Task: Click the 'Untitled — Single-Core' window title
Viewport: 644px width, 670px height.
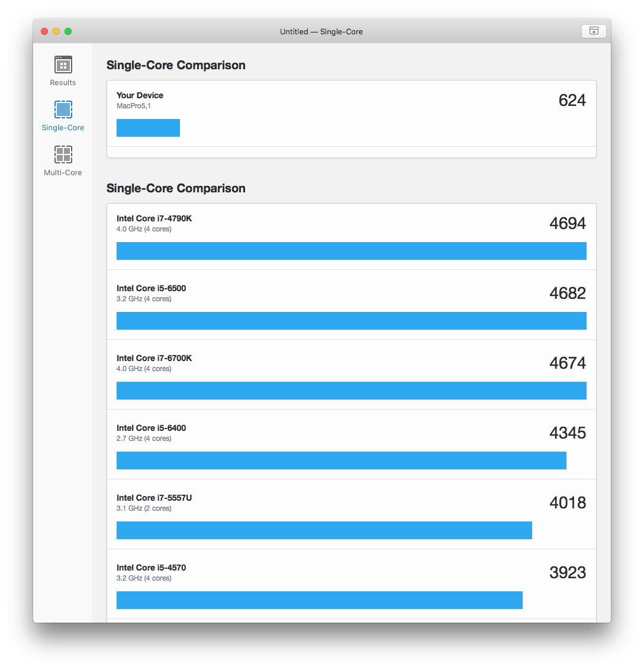Action: coord(321,31)
